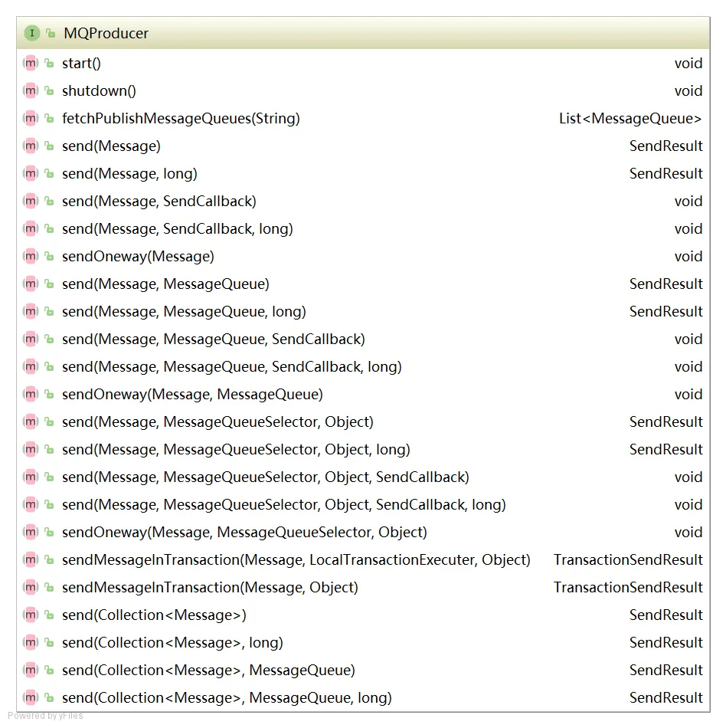
Task: Click method icon for sendOneway(Message, MessageQueue)
Action: (x=31, y=394)
